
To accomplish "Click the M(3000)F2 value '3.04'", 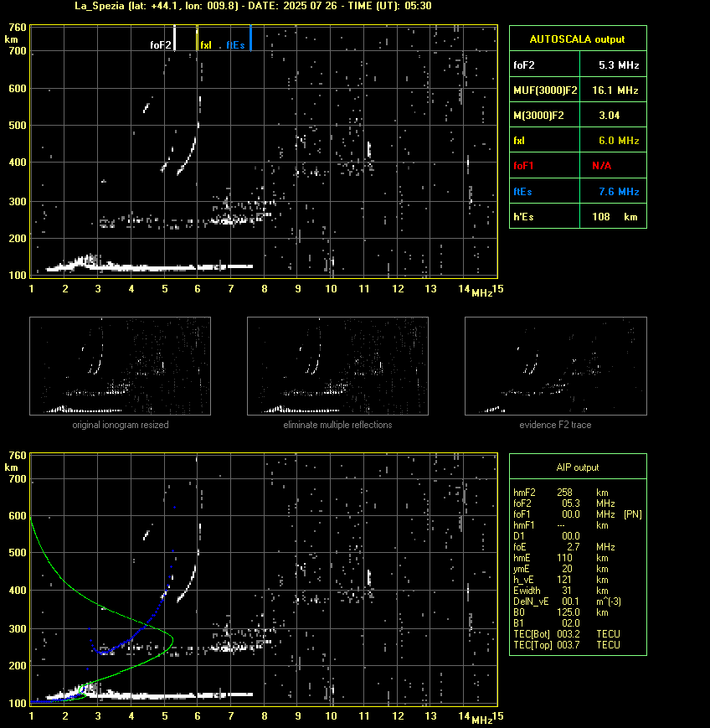I will coord(609,115).
